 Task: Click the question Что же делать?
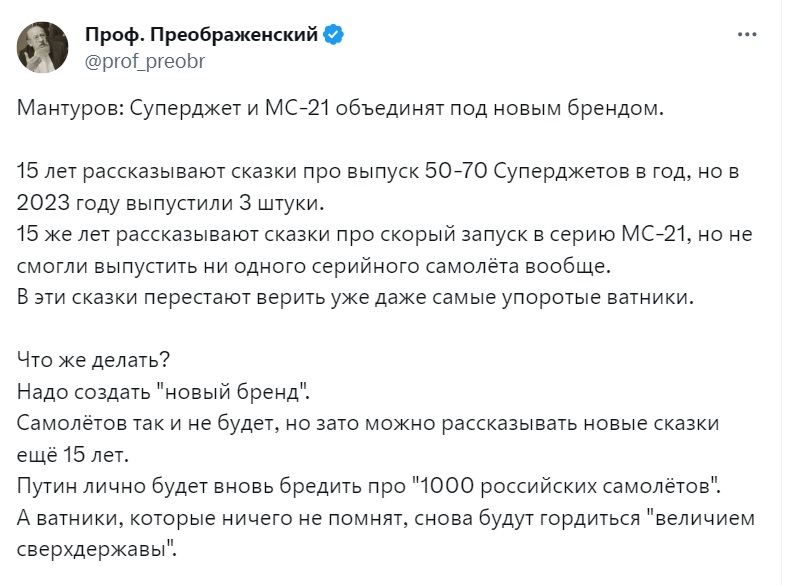[x=93, y=360]
